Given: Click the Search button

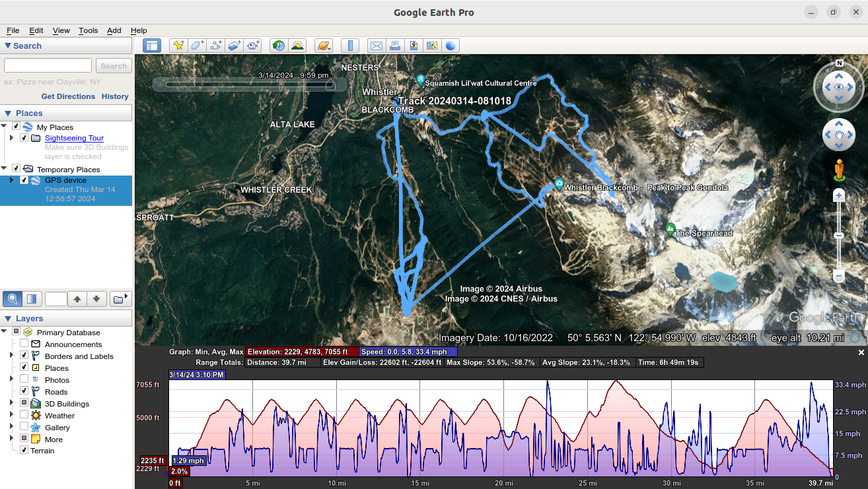Looking at the screenshot, I should pyautogui.click(x=114, y=66).
